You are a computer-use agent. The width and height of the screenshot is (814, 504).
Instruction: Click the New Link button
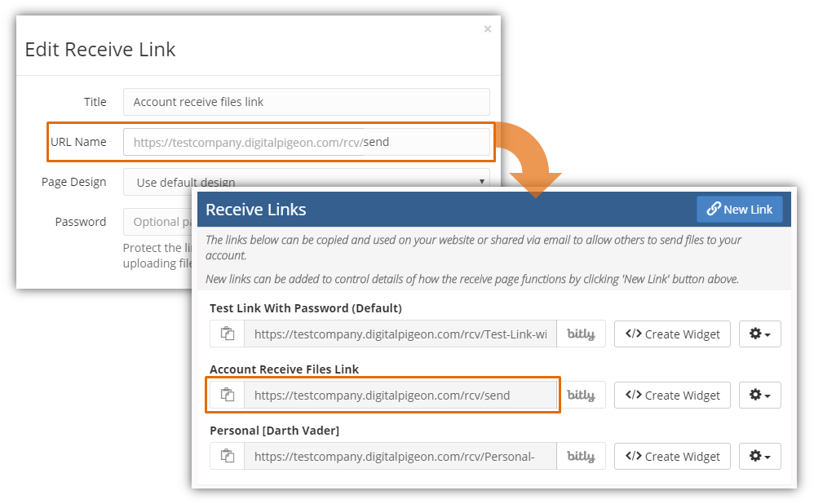tap(739, 209)
